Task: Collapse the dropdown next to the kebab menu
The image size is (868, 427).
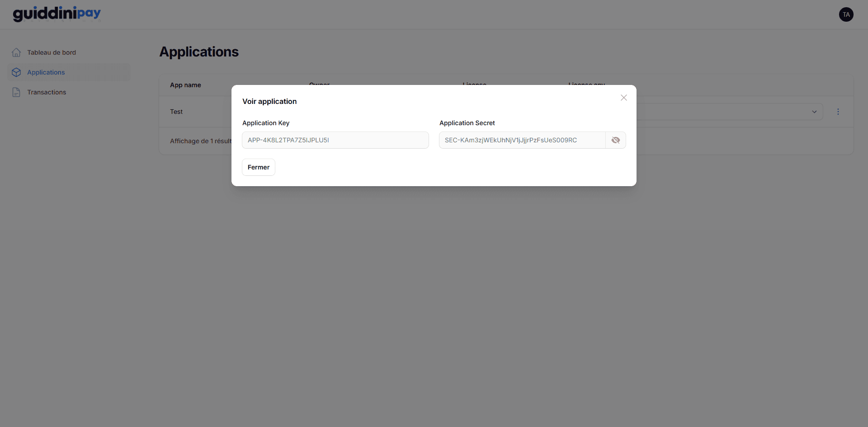Action: click(x=814, y=112)
